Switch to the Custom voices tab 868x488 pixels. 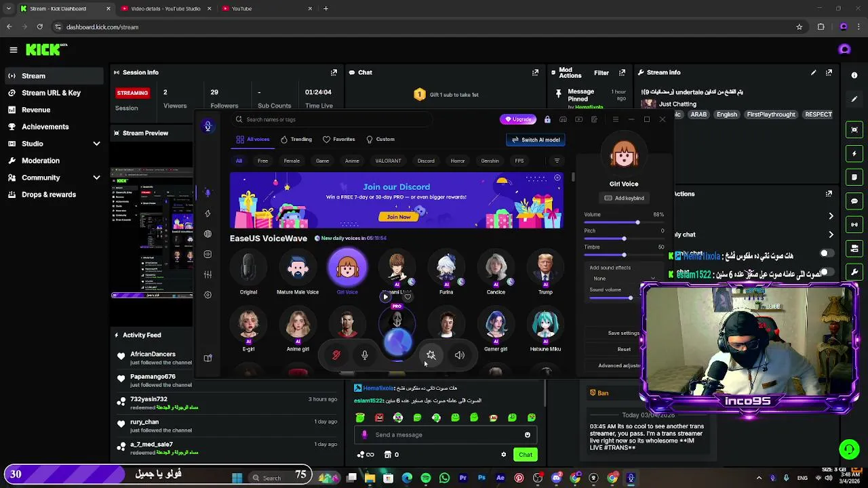pyautogui.click(x=380, y=139)
